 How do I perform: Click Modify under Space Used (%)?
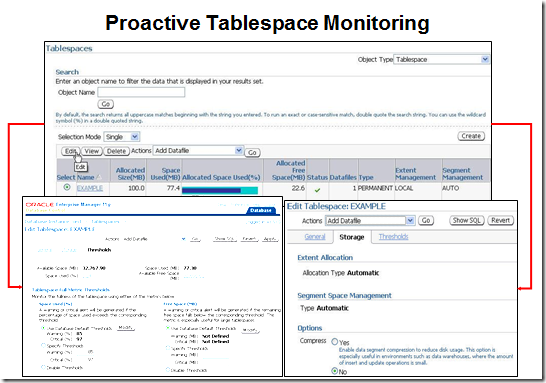coord(126,328)
